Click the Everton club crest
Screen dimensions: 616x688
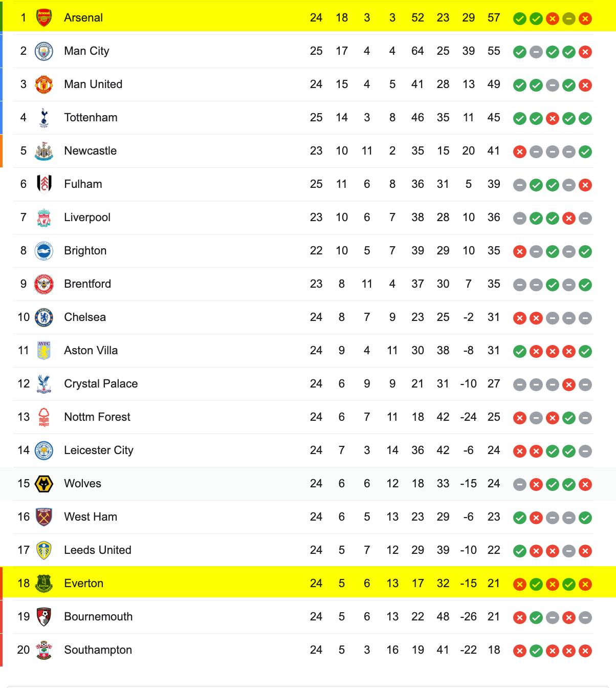point(44,584)
